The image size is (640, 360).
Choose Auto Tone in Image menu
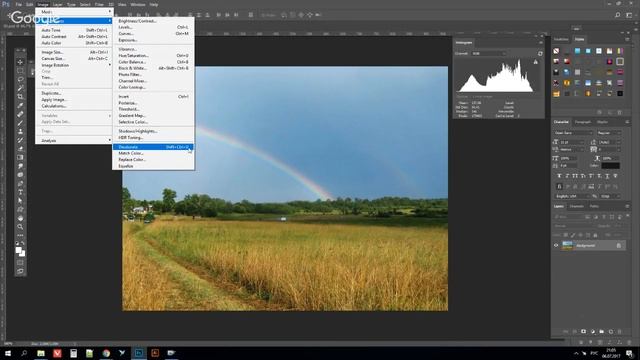click(73, 30)
